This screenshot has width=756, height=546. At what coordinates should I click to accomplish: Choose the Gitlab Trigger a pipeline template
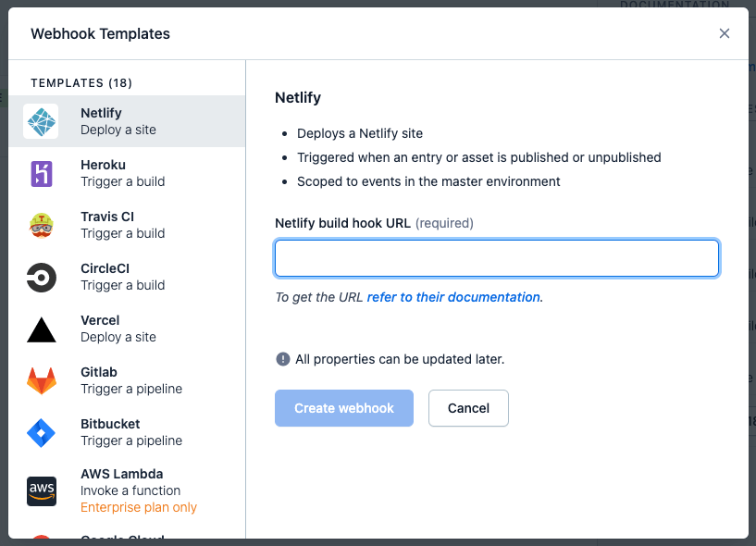click(x=128, y=380)
